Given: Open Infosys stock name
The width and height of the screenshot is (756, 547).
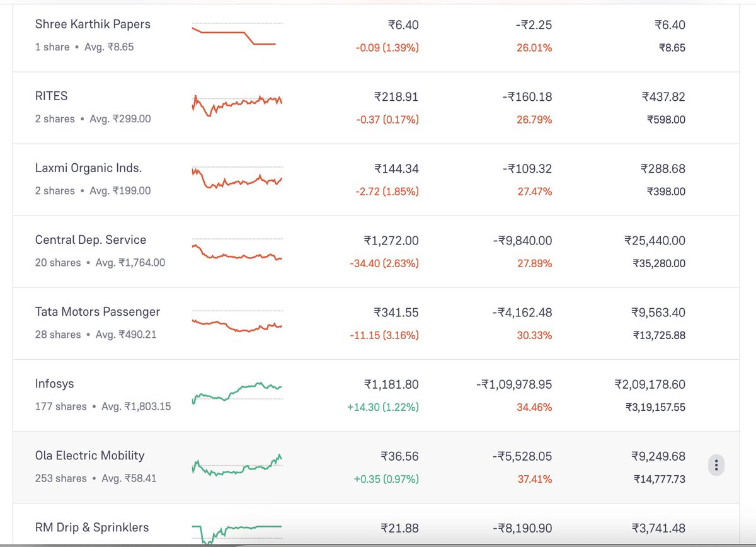Looking at the screenshot, I should pyautogui.click(x=55, y=384).
